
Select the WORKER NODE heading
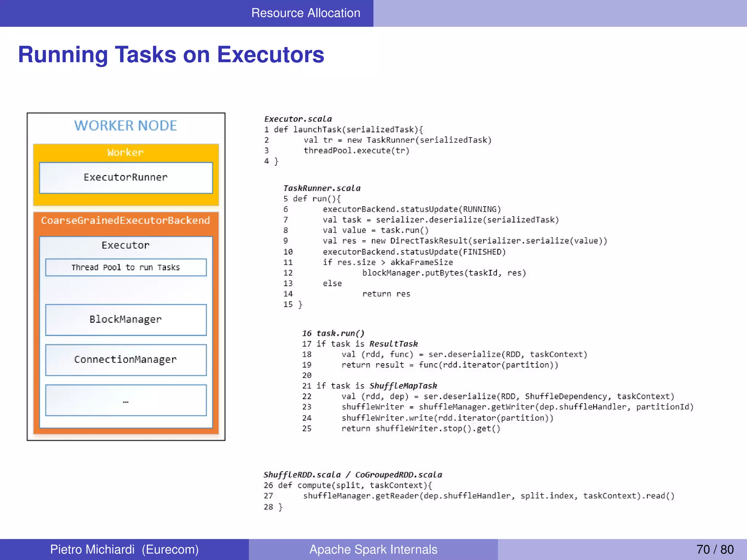(x=125, y=126)
